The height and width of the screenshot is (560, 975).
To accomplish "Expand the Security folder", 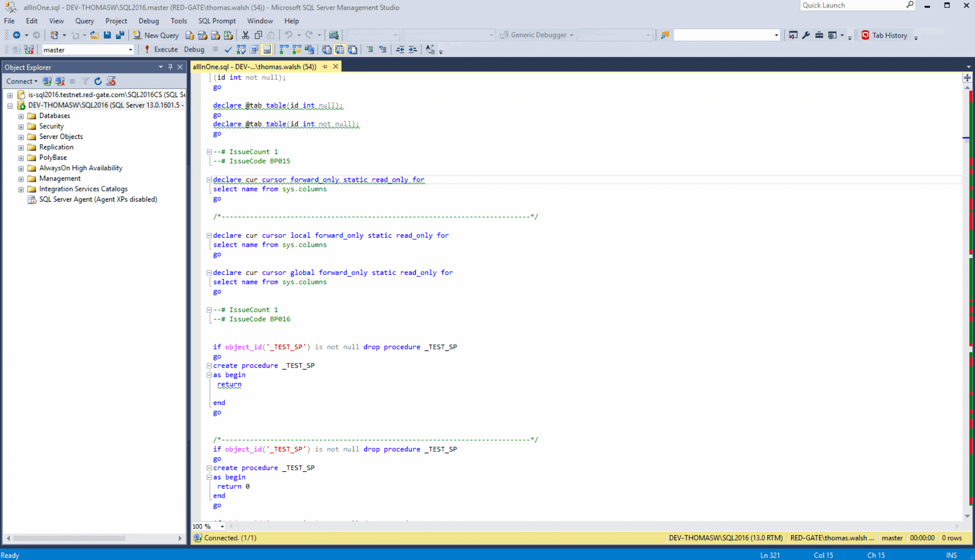I will coord(21,126).
